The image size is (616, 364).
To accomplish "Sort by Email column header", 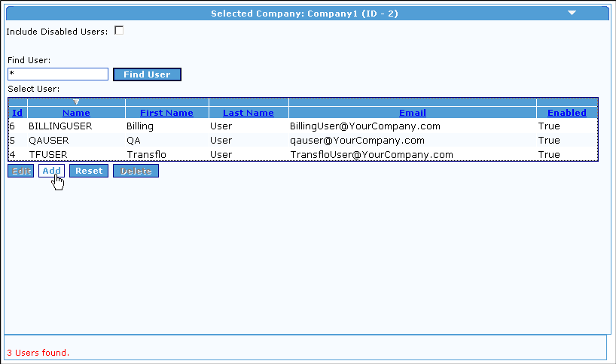I will pos(413,113).
